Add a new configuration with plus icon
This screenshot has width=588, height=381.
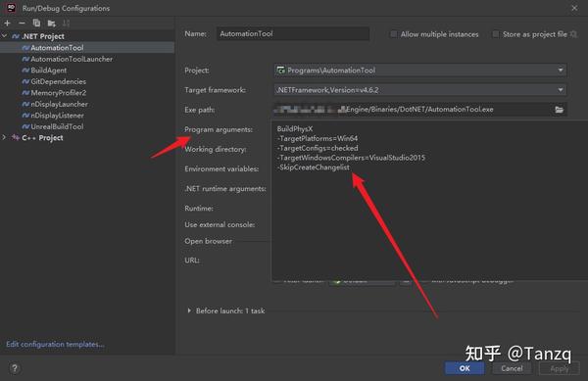[7, 24]
